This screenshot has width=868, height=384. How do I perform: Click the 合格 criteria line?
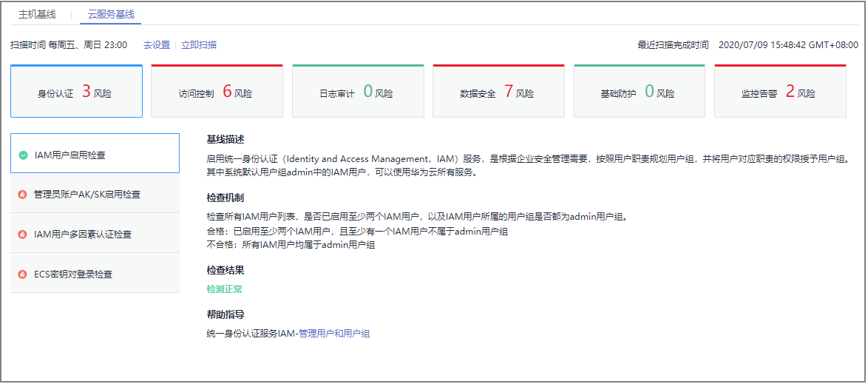(x=358, y=231)
